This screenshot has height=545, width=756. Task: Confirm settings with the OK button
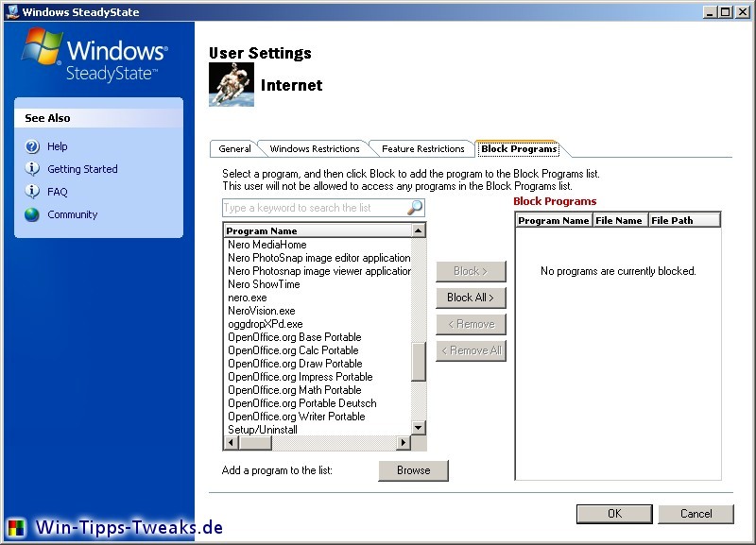(614, 514)
